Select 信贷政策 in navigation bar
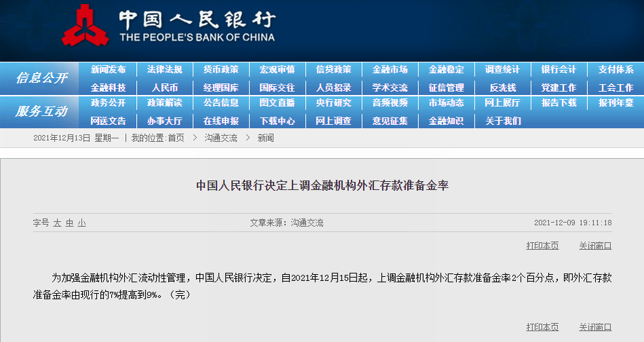The height and width of the screenshot is (342, 644). pyautogui.click(x=334, y=69)
